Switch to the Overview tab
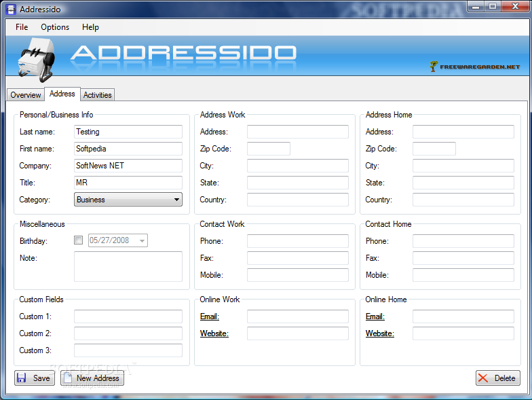This screenshot has width=532, height=400. click(26, 95)
